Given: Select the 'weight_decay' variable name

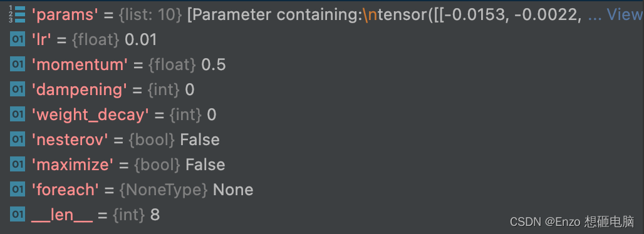Looking at the screenshot, I should (x=90, y=115).
